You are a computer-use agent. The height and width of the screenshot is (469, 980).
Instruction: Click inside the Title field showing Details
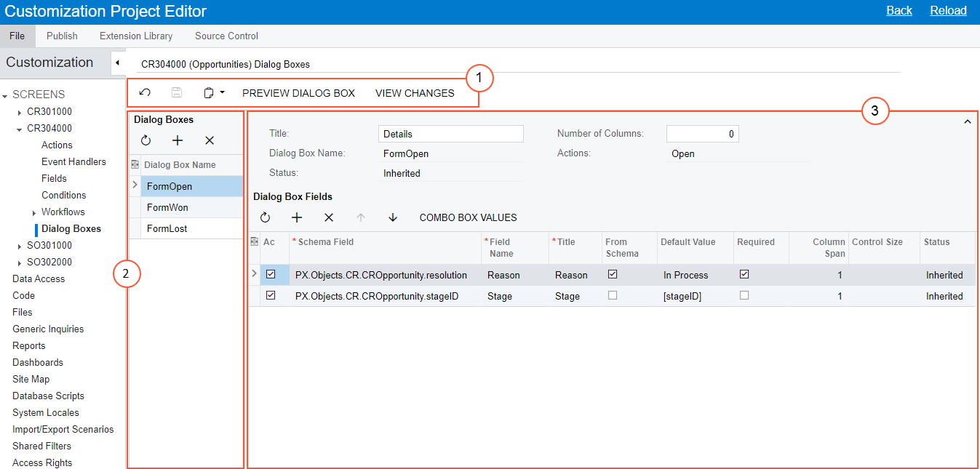450,133
